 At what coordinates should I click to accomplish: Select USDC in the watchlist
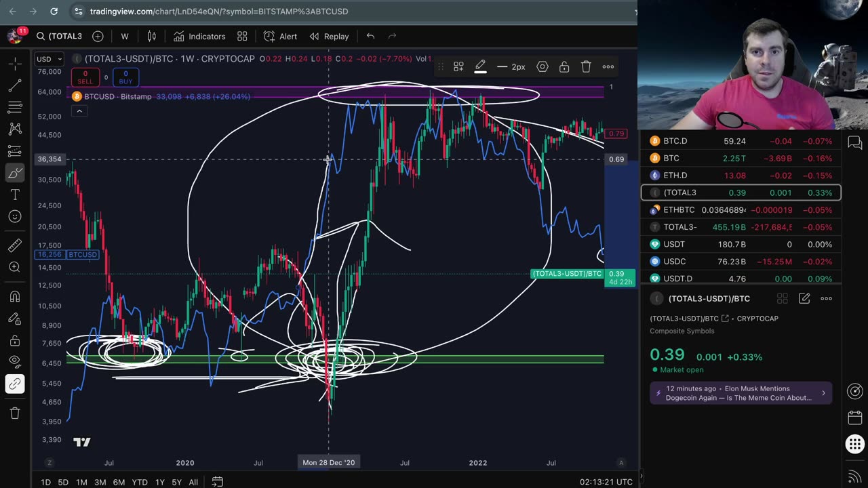(x=741, y=262)
